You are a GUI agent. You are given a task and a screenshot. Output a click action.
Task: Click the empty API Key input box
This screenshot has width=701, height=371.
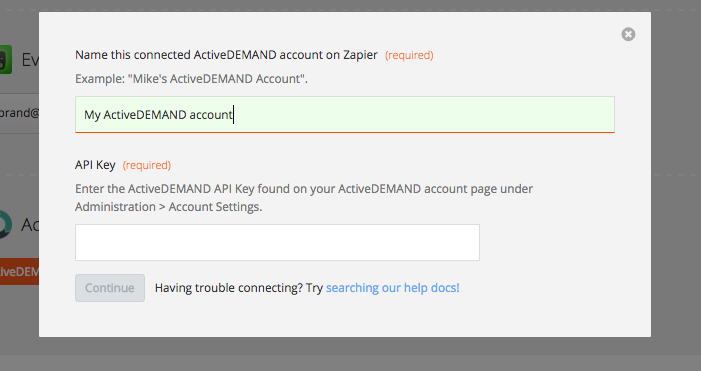(x=277, y=242)
